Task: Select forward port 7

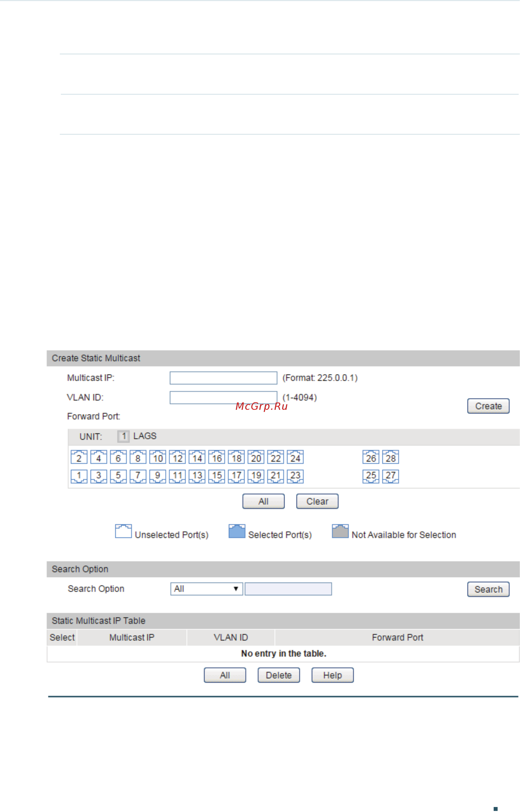Action: click(x=138, y=476)
